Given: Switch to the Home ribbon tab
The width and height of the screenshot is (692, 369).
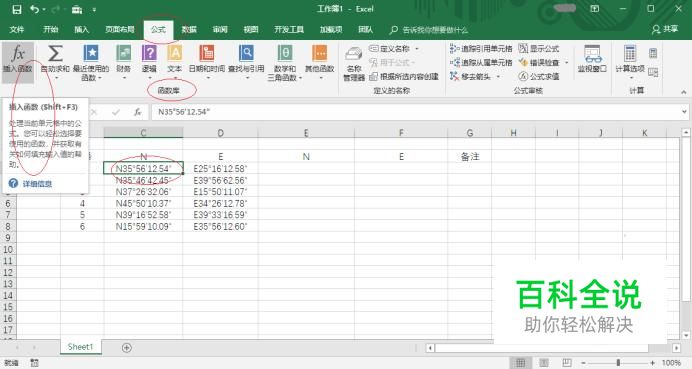Looking at the screenshot, I should click(50, 30).
